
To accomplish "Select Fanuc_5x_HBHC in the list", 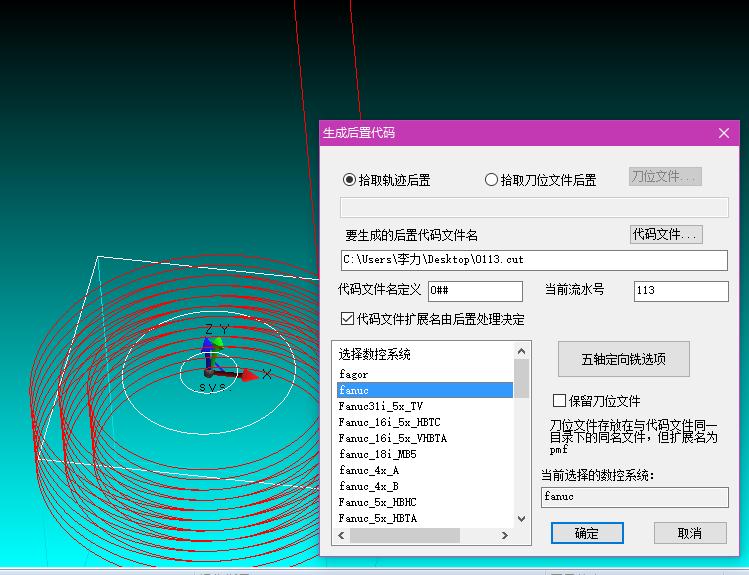I will (425, 502).
